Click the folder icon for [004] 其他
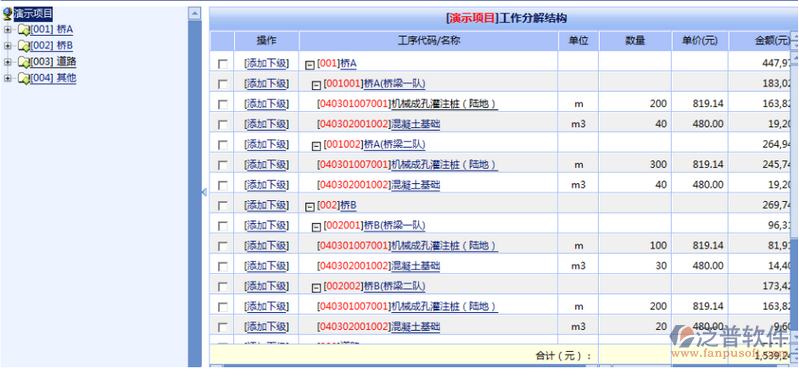 coord(24,78)
